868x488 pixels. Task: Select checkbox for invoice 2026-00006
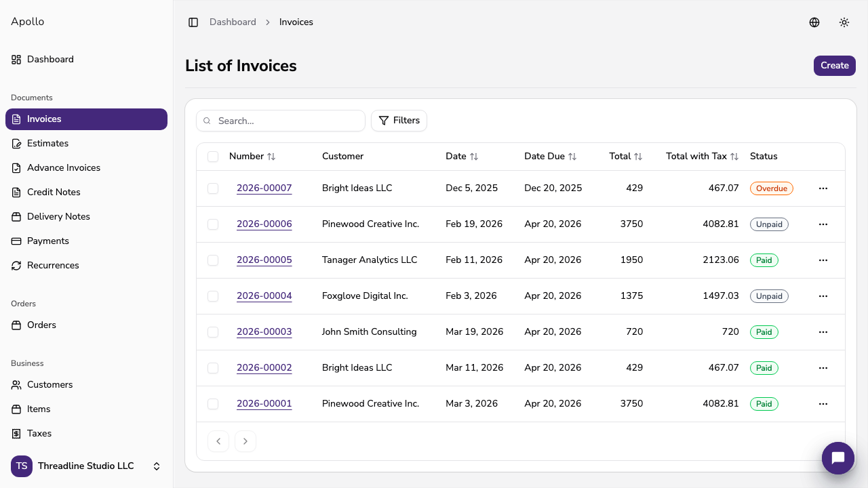pos(213,224)
